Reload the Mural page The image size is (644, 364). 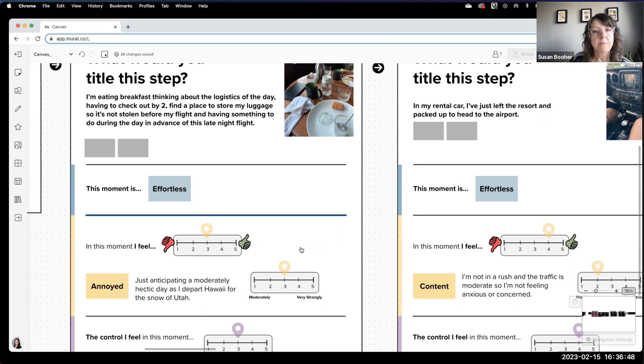[x=38, y=39]
